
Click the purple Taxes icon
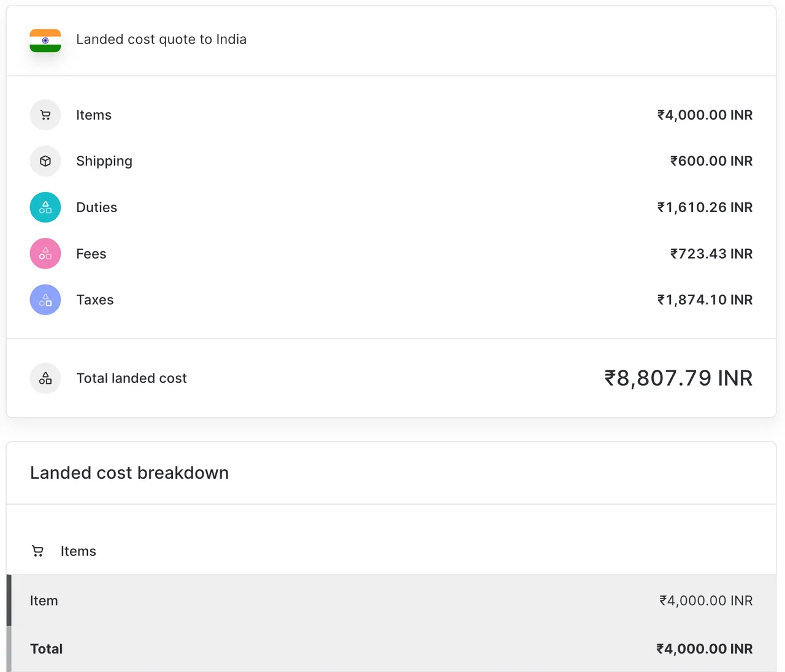(x=45, y=300)
